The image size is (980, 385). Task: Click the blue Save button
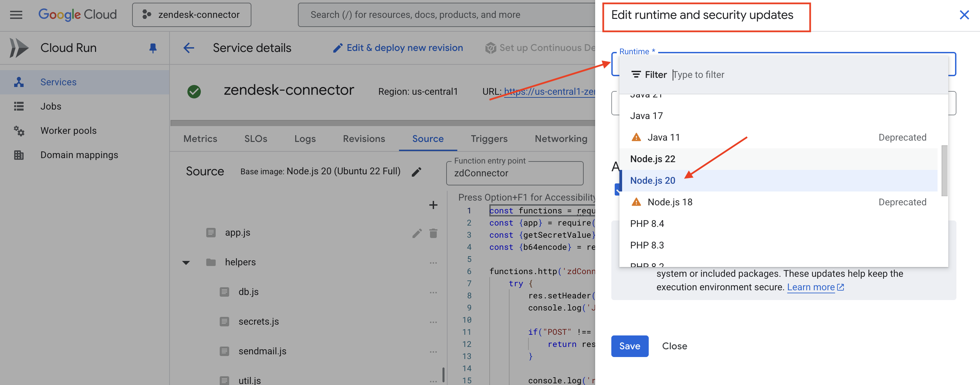pos(629,346)
